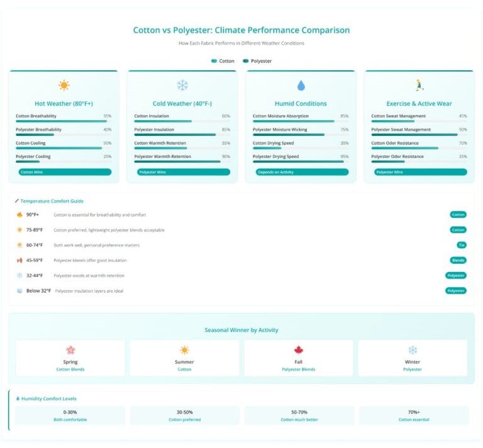The image size is (483, 448).
Task: Click the Fall maple leaf icon
Action: coord(299,350)
